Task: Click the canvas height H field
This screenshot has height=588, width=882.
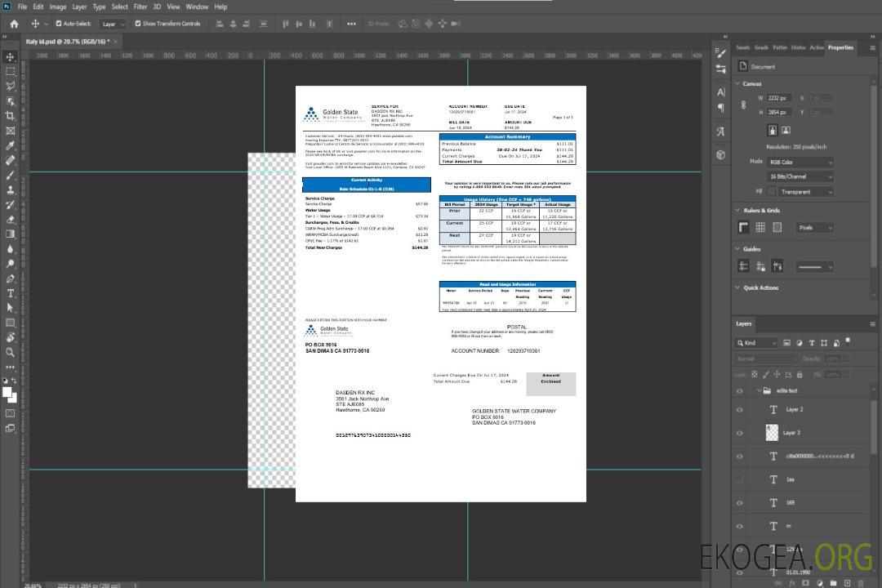Action: [x=780, y=113]
